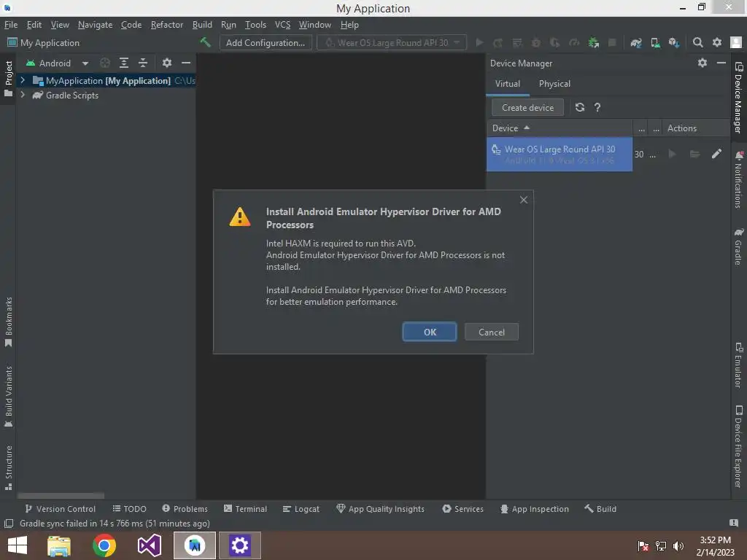Toggle the Emulator tool window

(x=738, y=365)
